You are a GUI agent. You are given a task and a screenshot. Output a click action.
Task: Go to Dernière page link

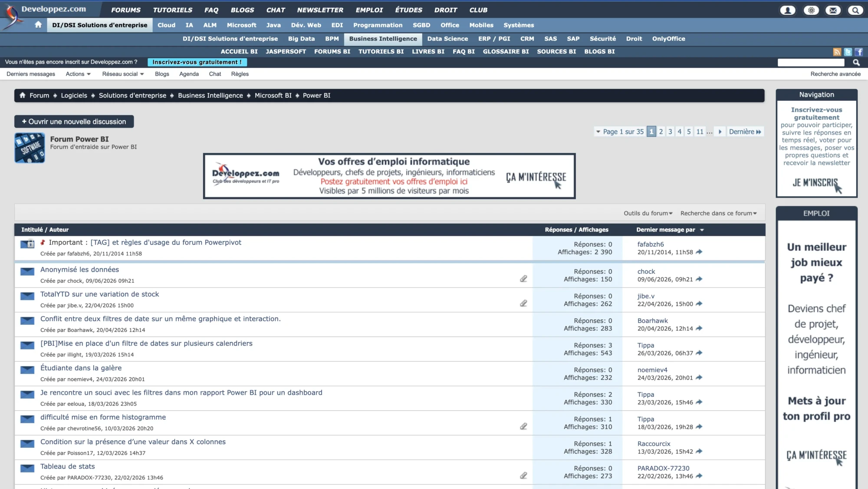point(745,132)
